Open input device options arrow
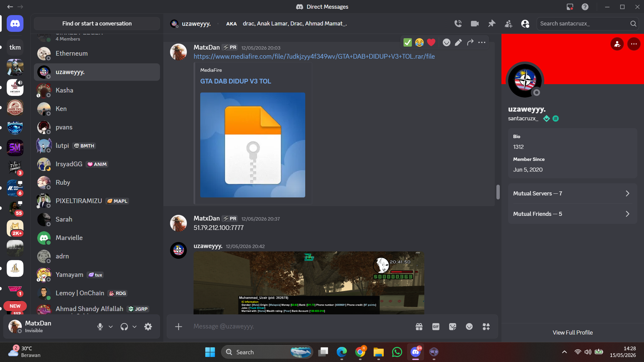The width and height of the screenshot is (644, 362). (111, 326)
